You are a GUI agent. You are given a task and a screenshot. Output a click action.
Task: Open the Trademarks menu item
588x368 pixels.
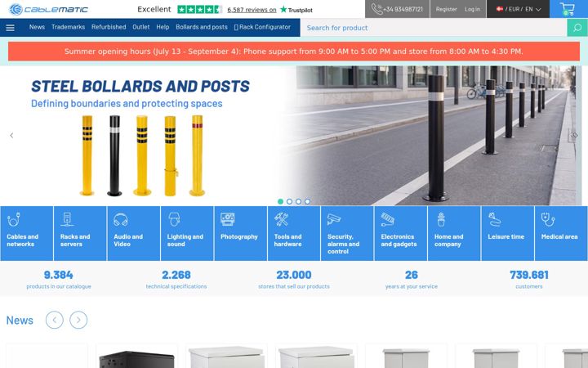click(x=69, y=27)
